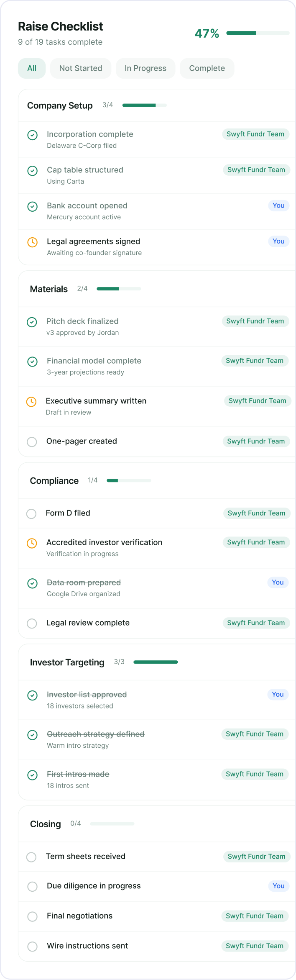This screenshot has height=980, width=296.
Task: Collapse the Company Setup section header
Action: pos(60,105)
